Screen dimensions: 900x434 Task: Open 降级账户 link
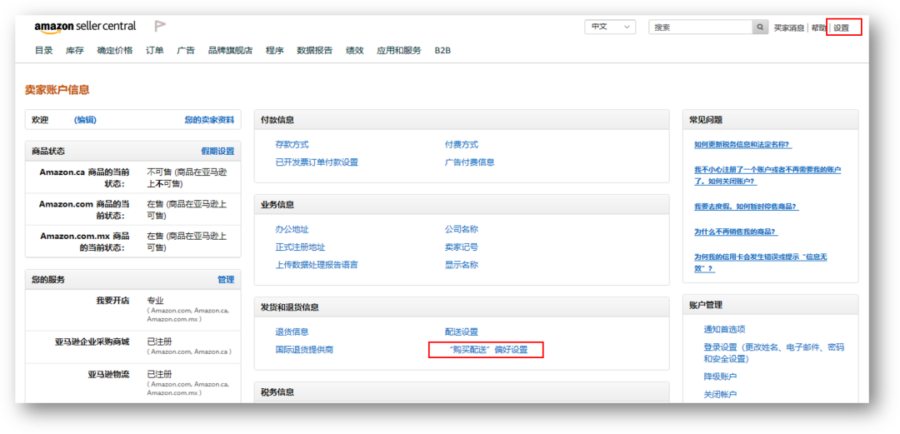tap(720, 377)
